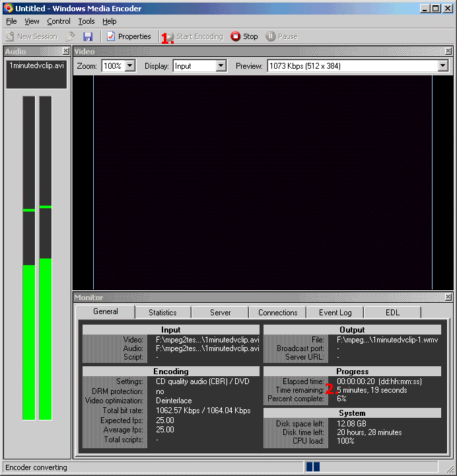Click the video preview area
Screen dimensions: 457x476
[263, 182]
